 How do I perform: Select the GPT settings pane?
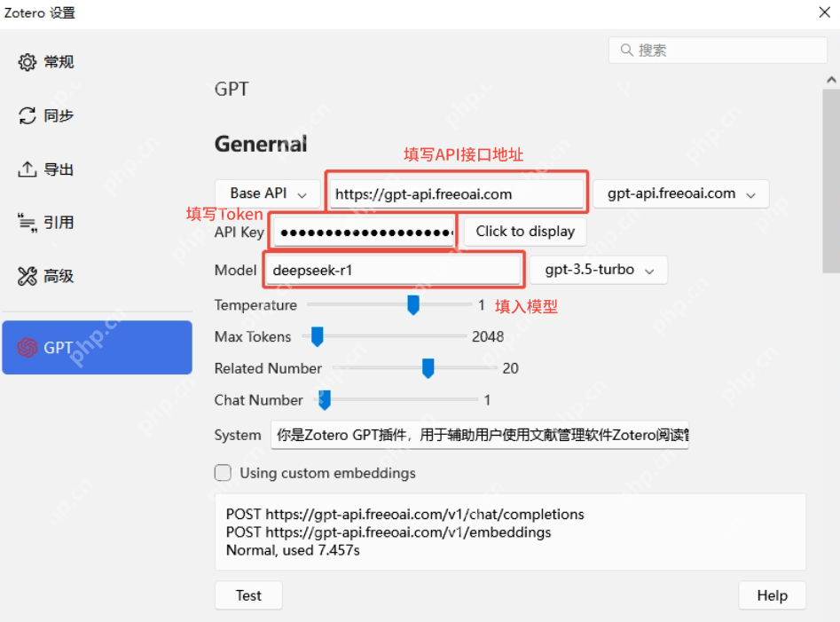97,348
